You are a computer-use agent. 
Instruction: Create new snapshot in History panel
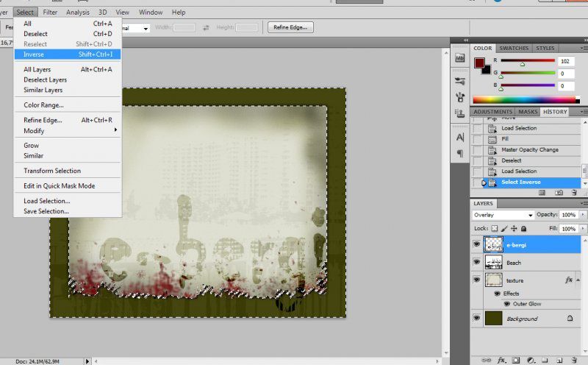point(559,193)
